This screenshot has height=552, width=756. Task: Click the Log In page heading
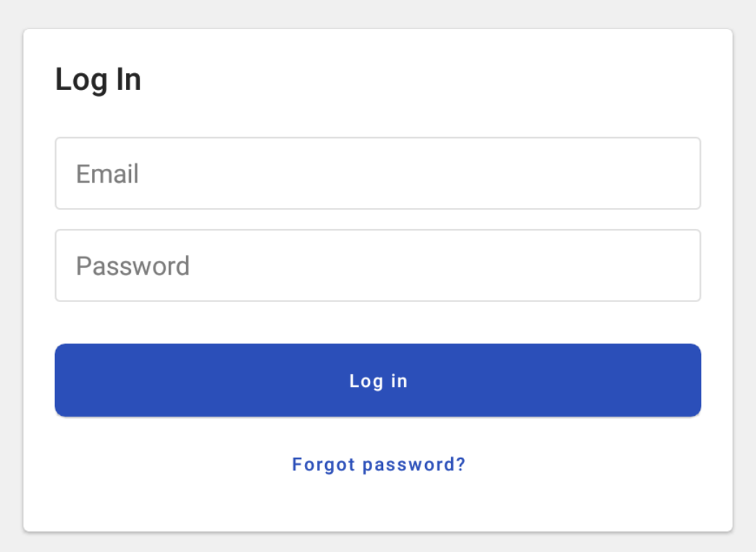[98, 79]
